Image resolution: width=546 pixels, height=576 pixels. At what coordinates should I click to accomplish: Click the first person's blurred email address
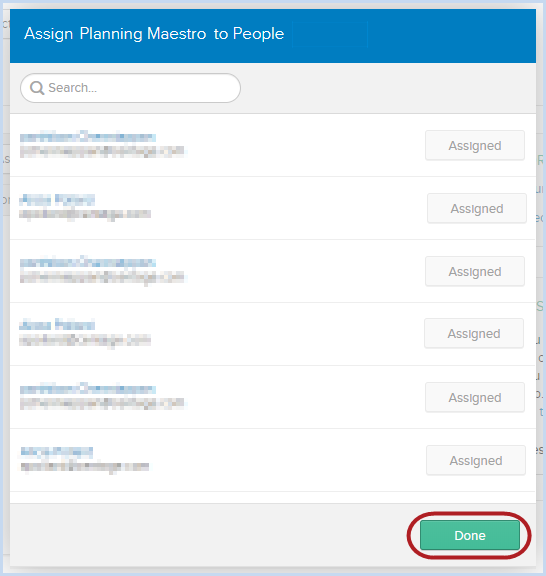[x=102, y=151]
